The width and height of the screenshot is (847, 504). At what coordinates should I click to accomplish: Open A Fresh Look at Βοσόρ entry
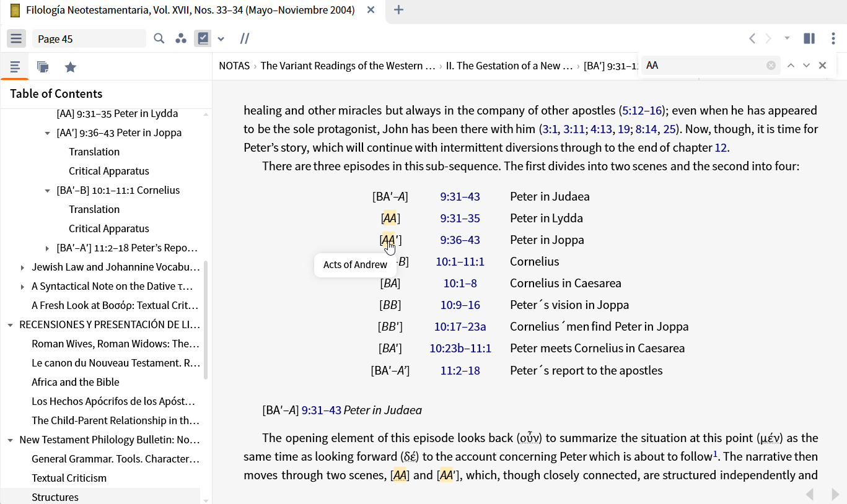115,305
